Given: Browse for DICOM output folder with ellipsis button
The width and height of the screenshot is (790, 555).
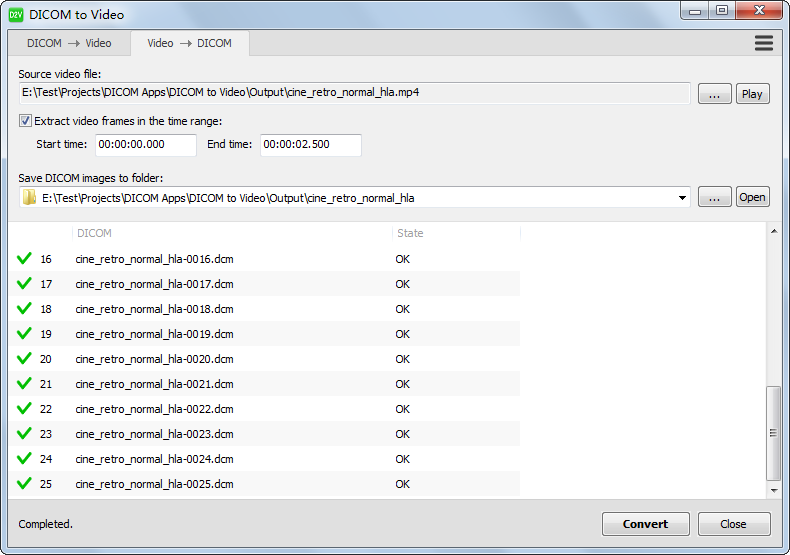Looking at the screenshot, I should (x=714, y=197).
